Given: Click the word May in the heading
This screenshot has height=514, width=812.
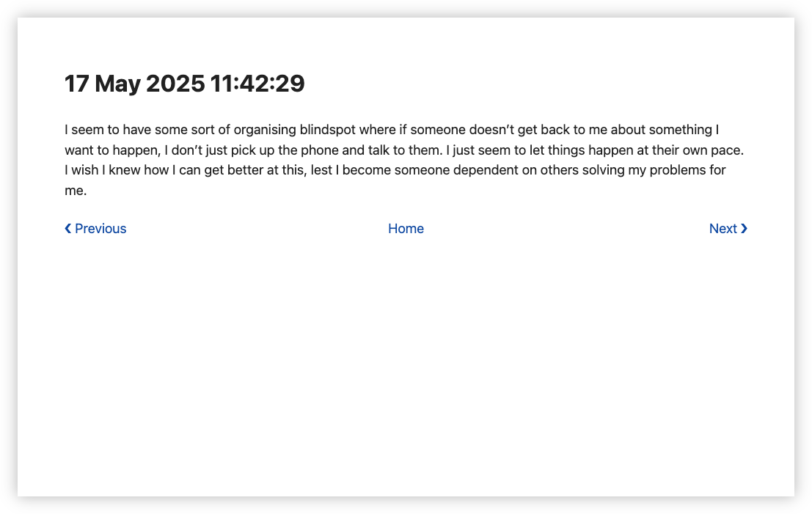Looking at the screenshot, I should click(117, 84).
